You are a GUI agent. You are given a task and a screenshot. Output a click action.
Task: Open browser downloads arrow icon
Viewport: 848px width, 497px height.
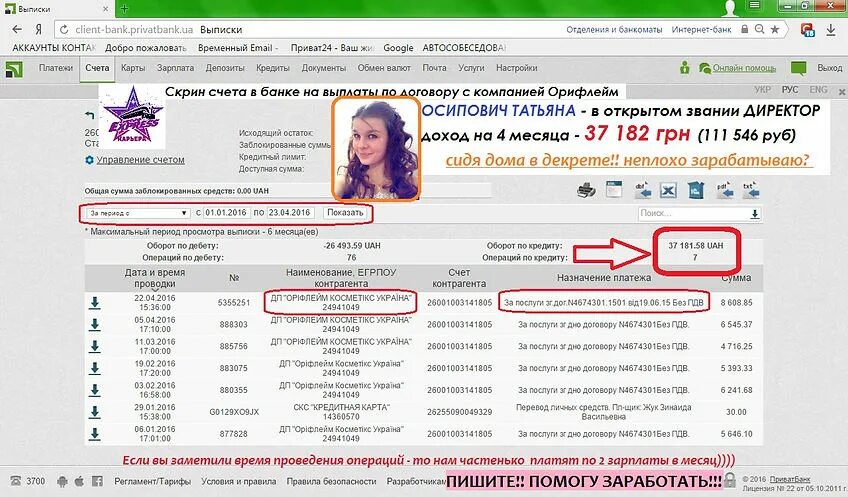tap(831, 30)
